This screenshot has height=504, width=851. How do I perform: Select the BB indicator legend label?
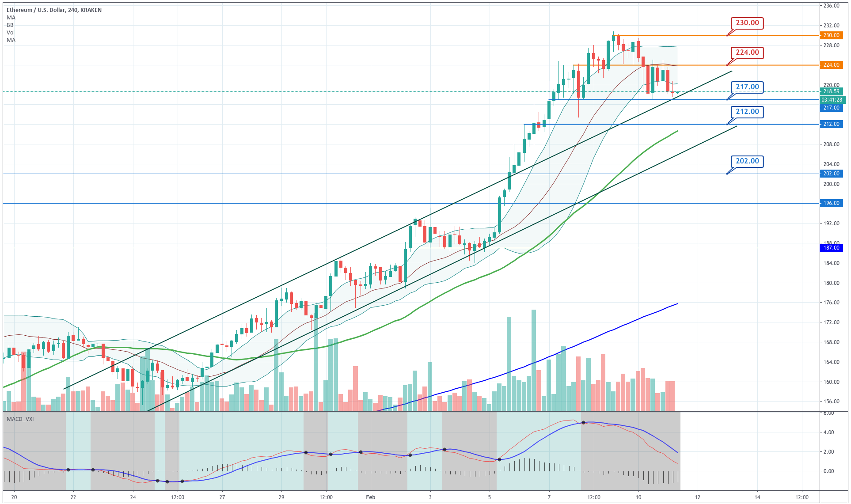tap(10, 25)
